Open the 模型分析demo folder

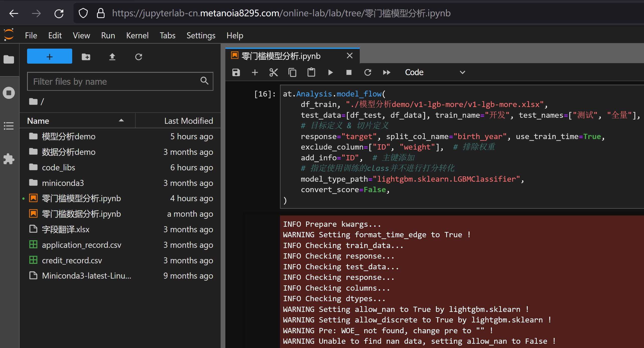[68, 137]
